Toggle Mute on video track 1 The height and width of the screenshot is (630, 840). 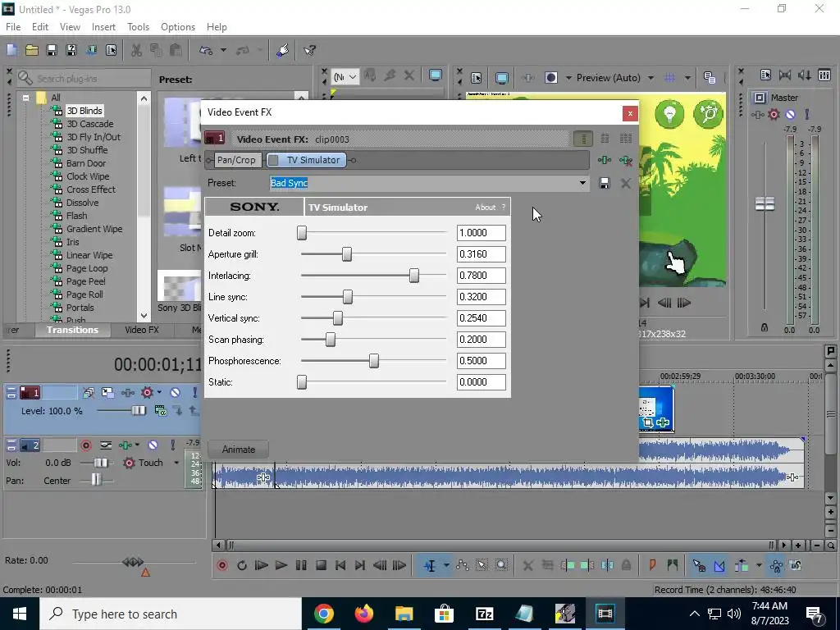pos(176,393)
